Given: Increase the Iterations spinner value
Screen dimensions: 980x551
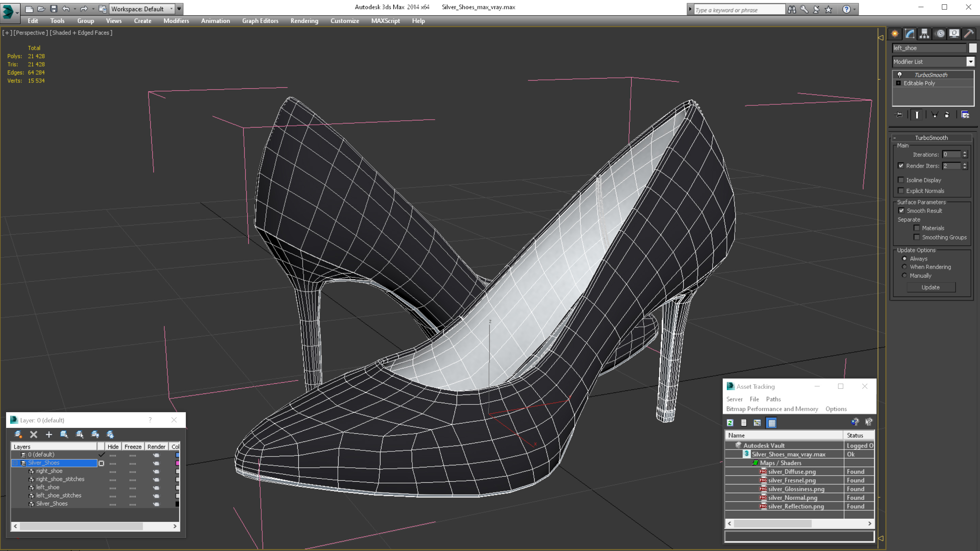Looking at the screenshot, I should coord(965,152).
